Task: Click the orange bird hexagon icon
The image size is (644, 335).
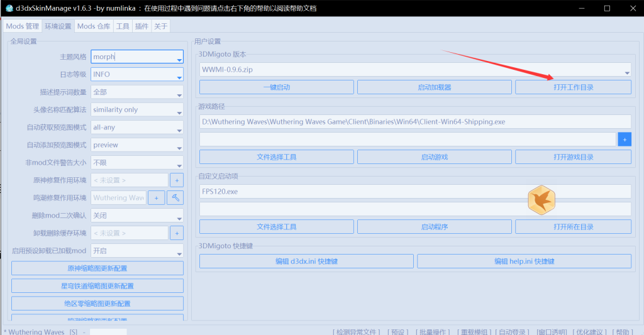Action: tap(541, 200)
